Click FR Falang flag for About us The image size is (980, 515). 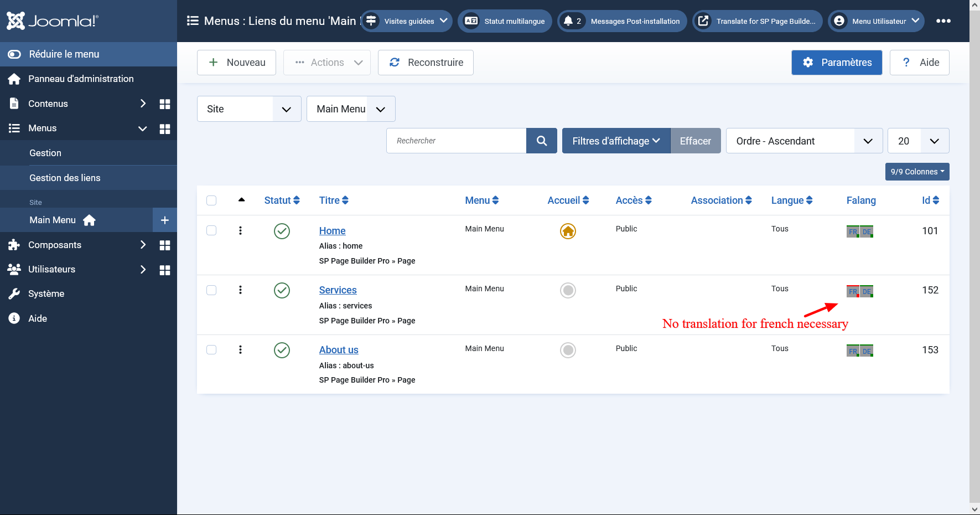[x=853, y=351]
